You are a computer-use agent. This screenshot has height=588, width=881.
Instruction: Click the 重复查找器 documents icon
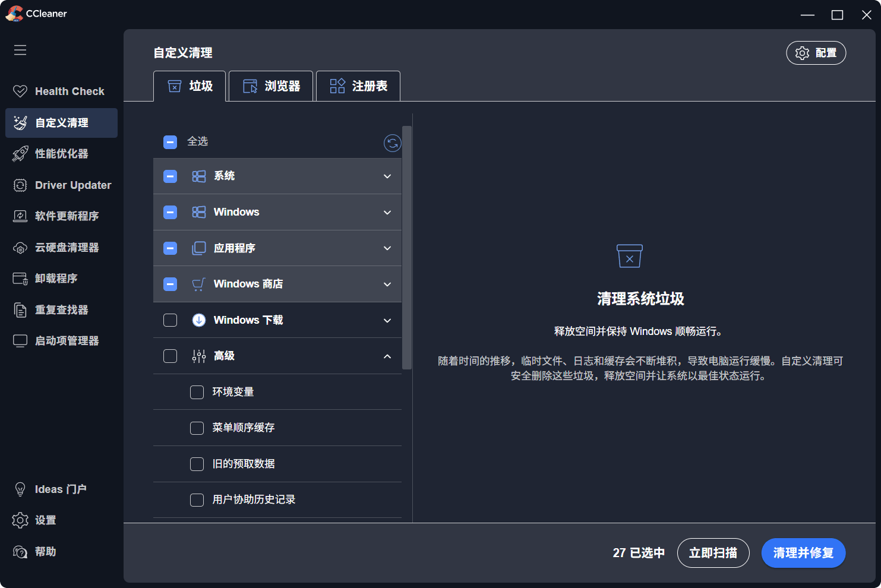pyautogui.click(x=20, y=310)
